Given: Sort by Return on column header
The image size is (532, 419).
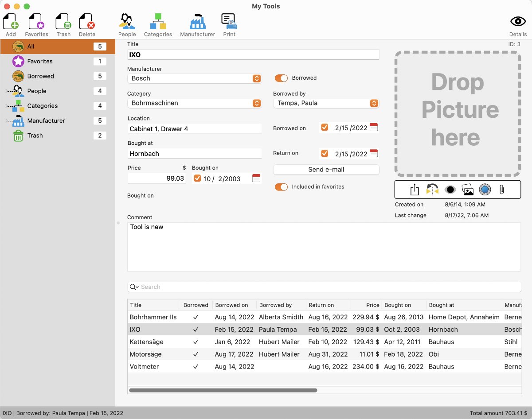Looking at the screenshot, I should (328, 305).
